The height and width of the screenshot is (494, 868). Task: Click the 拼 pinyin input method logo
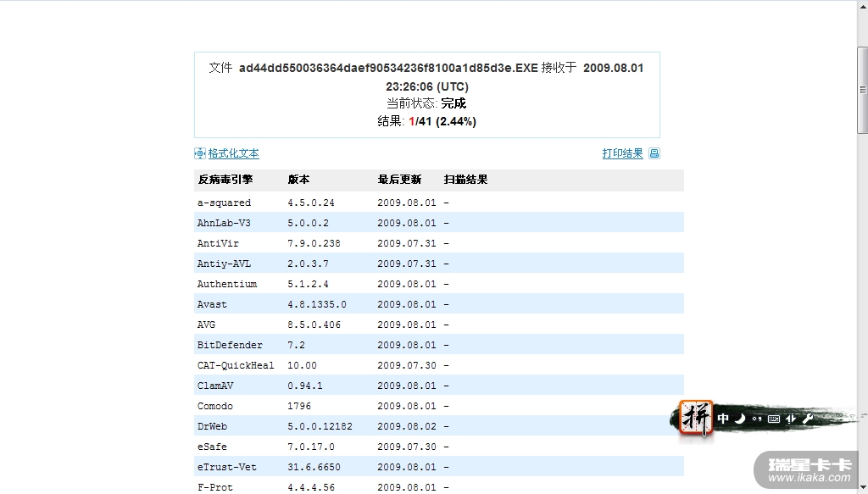tap(696, 418)
